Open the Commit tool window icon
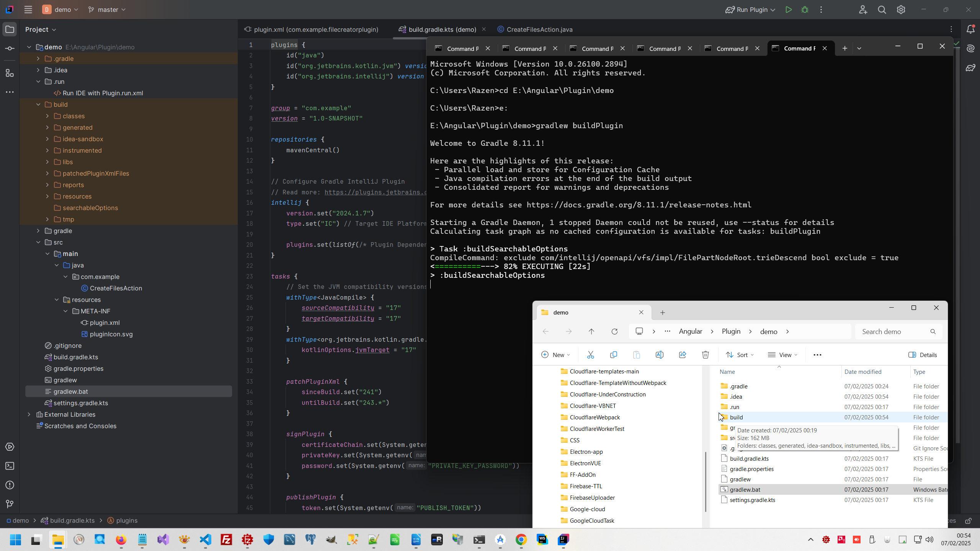This screenshot has width=980, height=551. coord(10,49)
